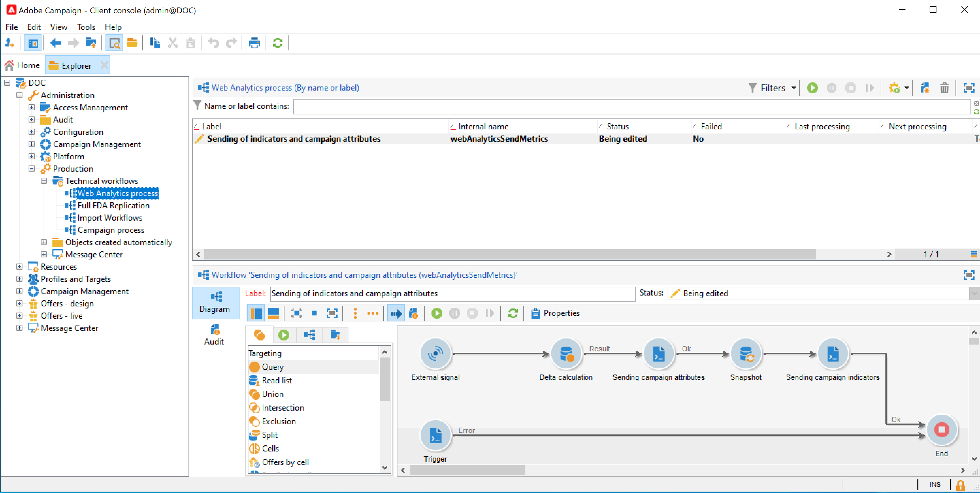Toggle the vertical palette display button
The width and height of the screenshot is (980, 493).
(256, 313)
